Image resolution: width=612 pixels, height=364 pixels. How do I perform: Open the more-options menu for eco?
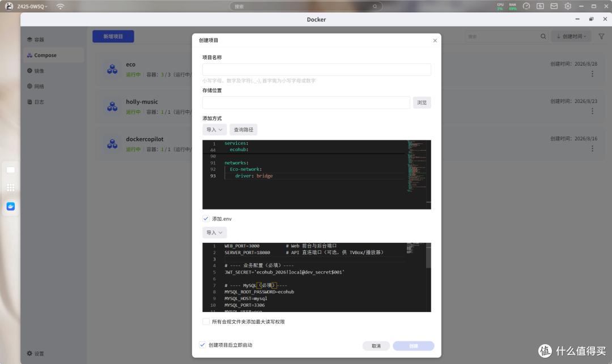[x=592, y=74]
